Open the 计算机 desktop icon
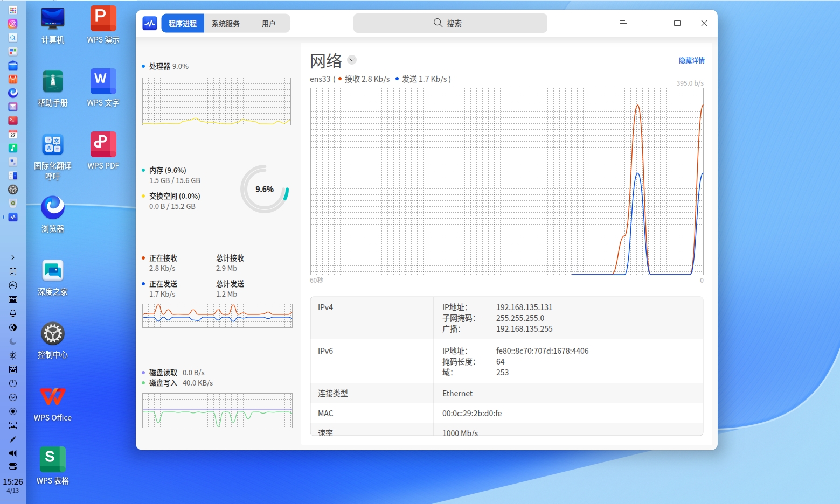840x504 pixels. (53, 25)
